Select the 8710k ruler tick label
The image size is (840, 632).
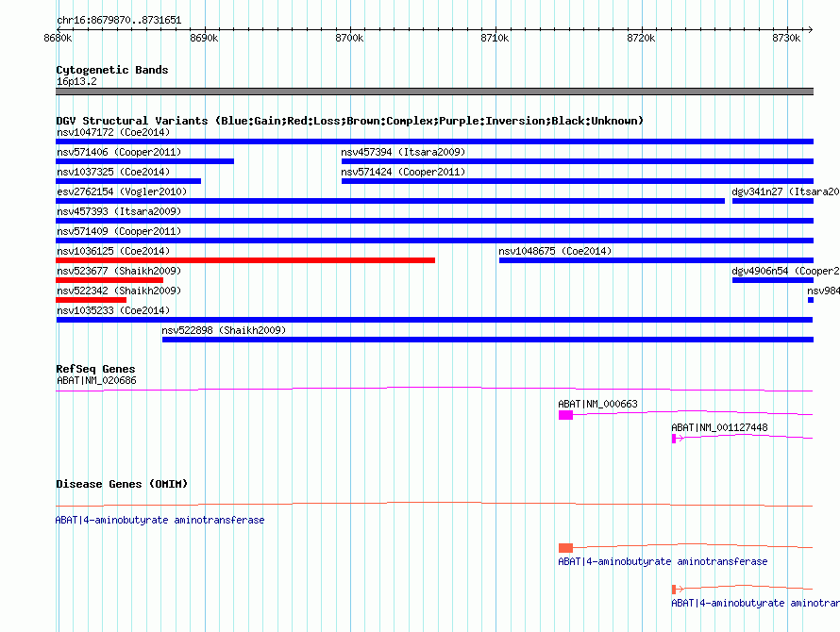[495, 38]
